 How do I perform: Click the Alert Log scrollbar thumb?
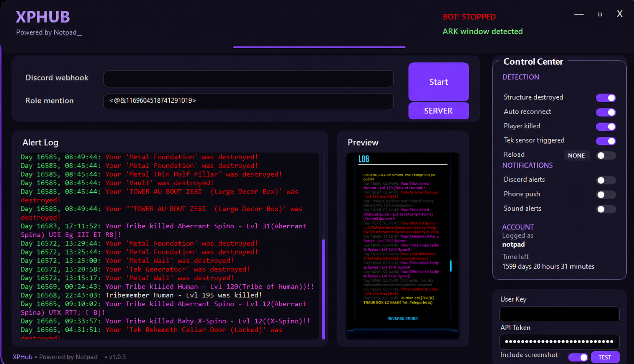click(x=323, y=289)
